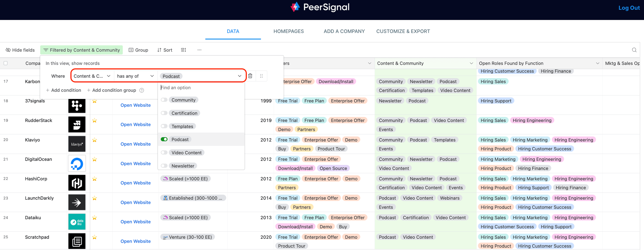The height and width of the screenshot is (250, 644).
Task: Enable the Community option toggle
Action: [x=164, y=100]
